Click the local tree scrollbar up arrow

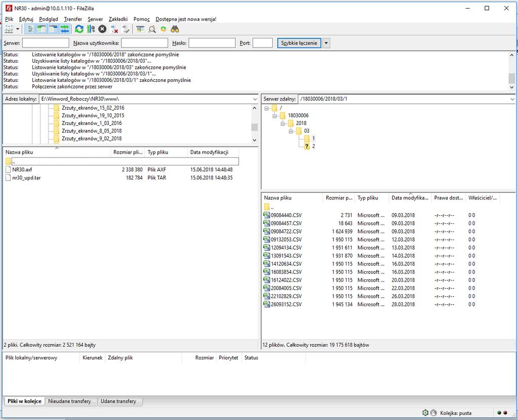[254, 108]
